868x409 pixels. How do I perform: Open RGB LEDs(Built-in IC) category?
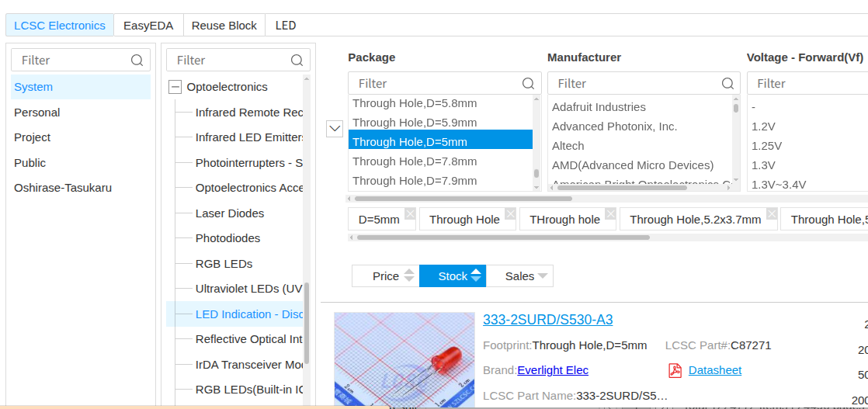coord(248,389)
